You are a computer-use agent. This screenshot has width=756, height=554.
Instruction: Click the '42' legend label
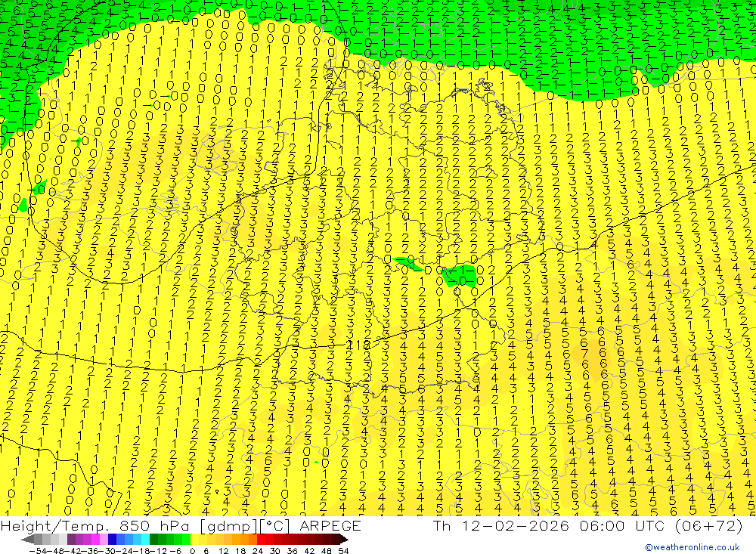(x=309, y=551)
